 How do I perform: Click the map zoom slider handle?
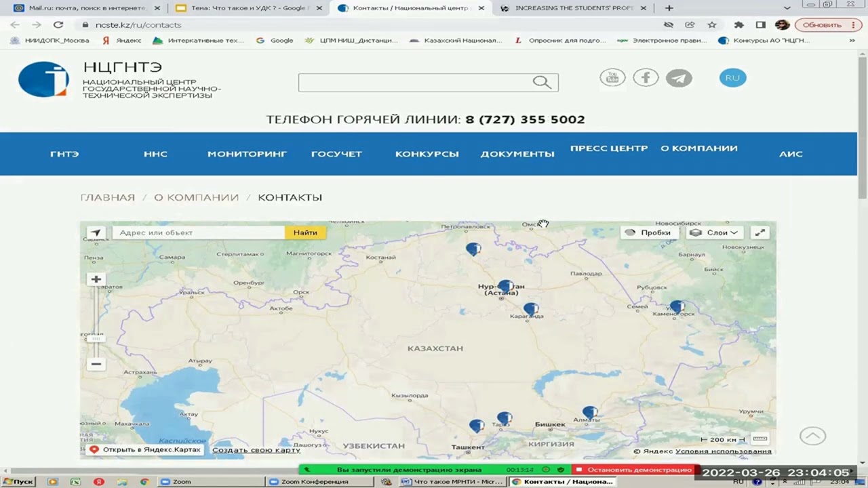(96, 338)
